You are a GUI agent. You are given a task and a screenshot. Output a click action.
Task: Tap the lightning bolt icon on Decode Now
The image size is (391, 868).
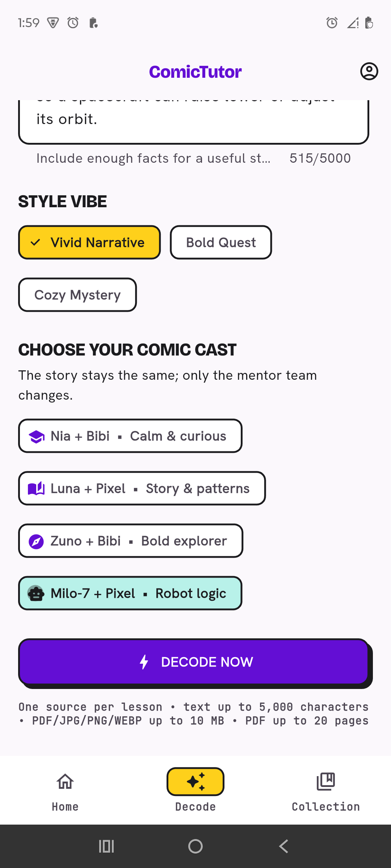tap(144, 662)
